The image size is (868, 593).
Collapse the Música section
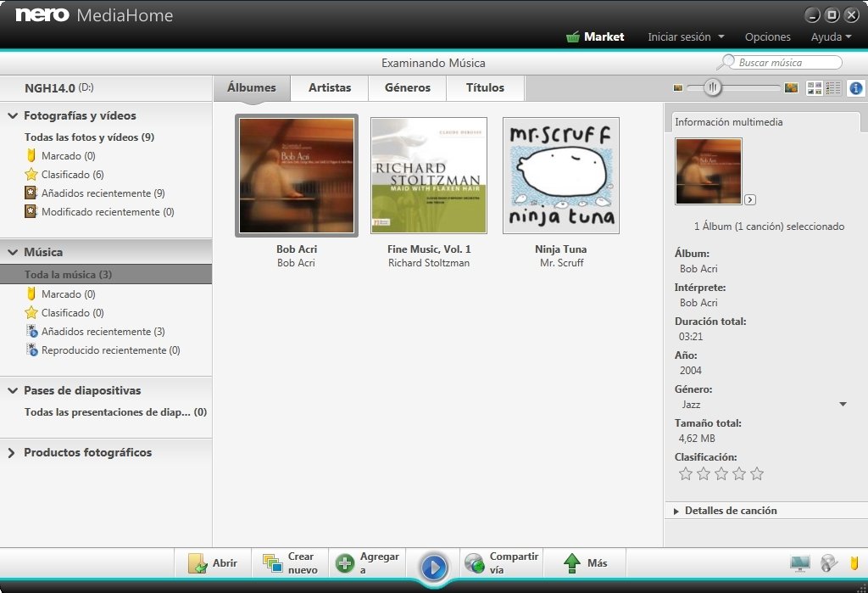(x=12, y=252)
